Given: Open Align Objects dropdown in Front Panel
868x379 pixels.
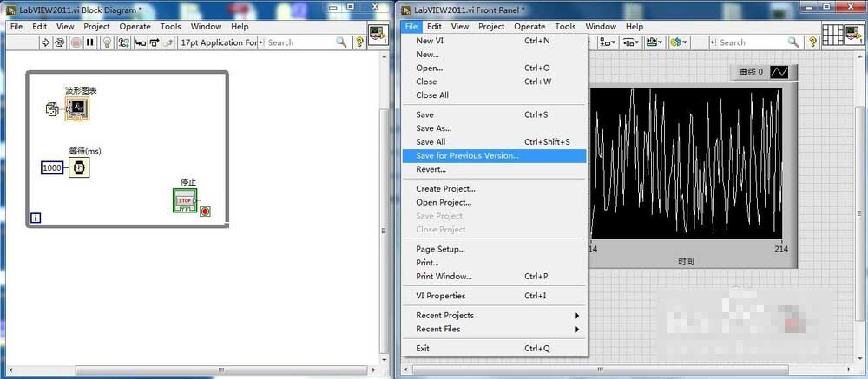Looking at the screenshot, I should point(609,42).
